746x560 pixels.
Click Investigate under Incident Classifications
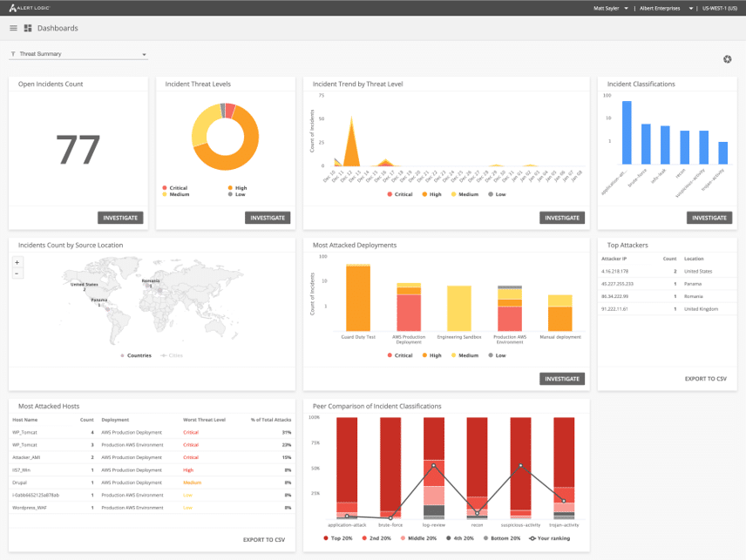(709, 218)
